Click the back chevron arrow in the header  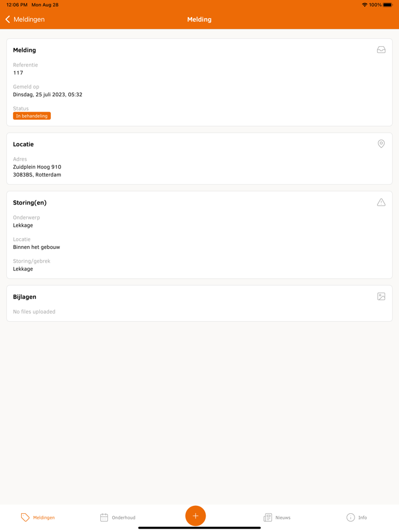tap(7, 19)
